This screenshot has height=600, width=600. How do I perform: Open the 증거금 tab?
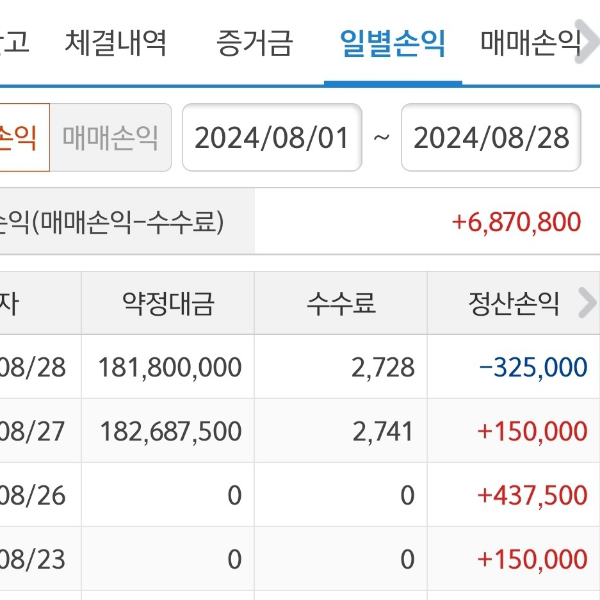coord(255,43)
